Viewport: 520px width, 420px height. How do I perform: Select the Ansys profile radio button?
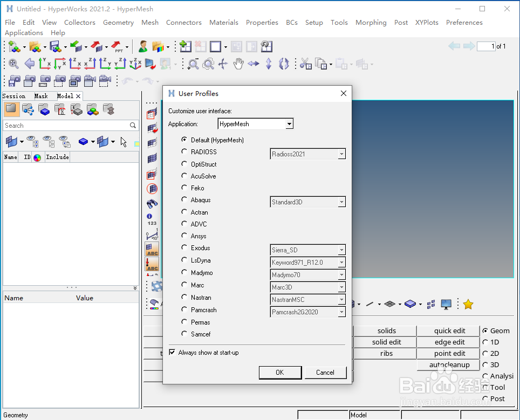184,236
